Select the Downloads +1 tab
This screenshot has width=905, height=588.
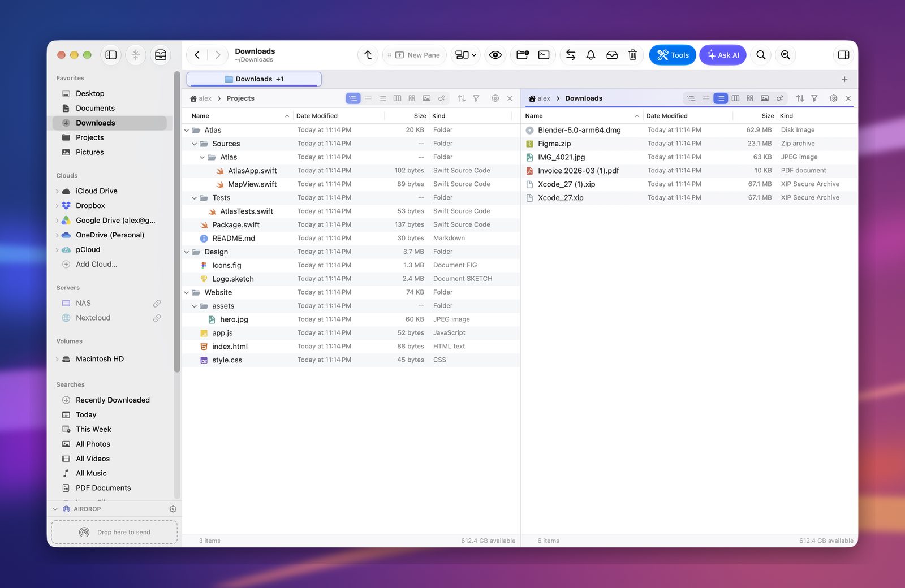254,79
